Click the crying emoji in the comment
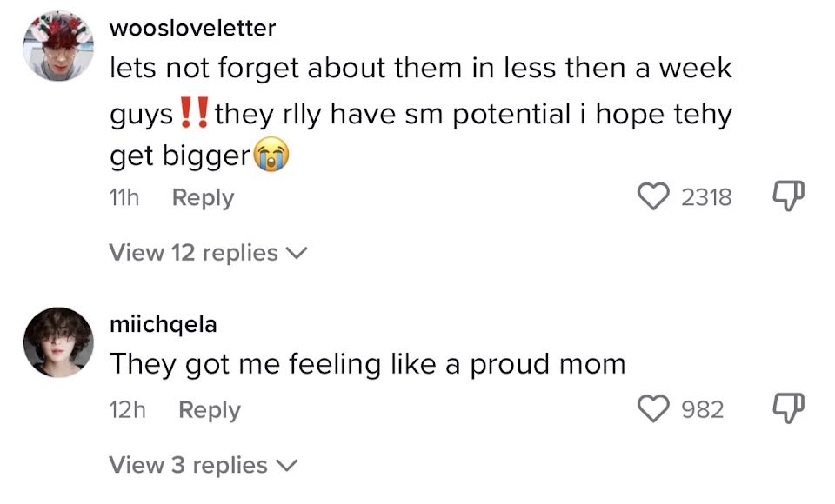Image resolution: width=835 pixels, height=504 pixels. click(271, 156)
